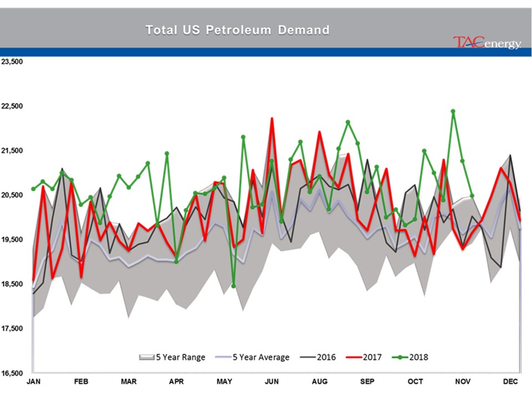Click the SEP x-axis label
The height and width of the screenshot is (399, 532).
pyautogui.click(x=367, y=382)
